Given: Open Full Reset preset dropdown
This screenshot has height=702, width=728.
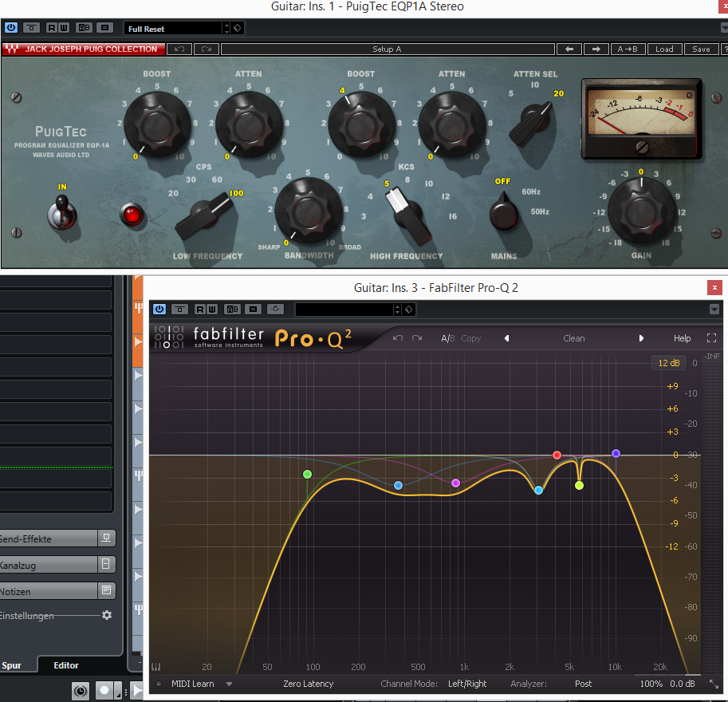Looking at the screenshot, I should coord(227,28).
